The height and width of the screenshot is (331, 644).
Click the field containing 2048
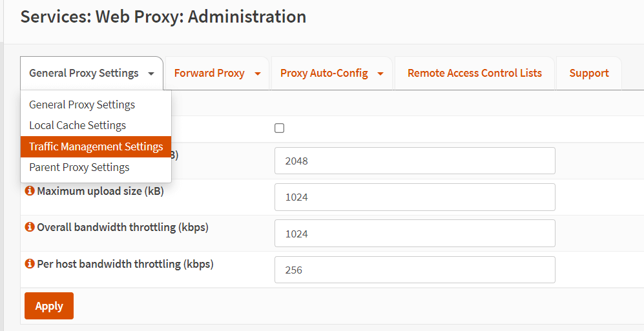414,161
